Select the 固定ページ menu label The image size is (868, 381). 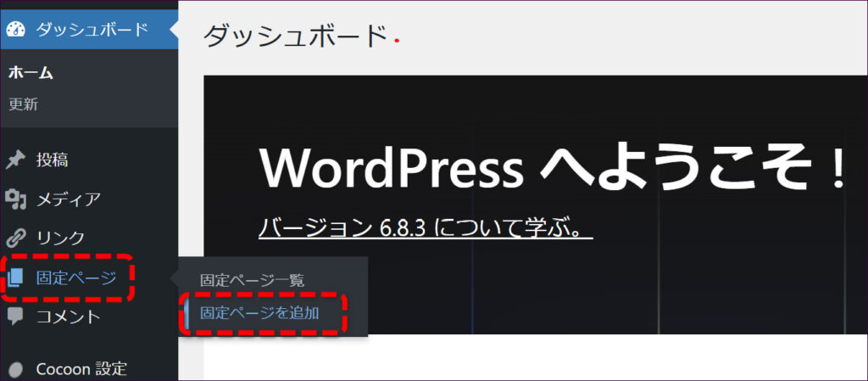click(76, 277)
